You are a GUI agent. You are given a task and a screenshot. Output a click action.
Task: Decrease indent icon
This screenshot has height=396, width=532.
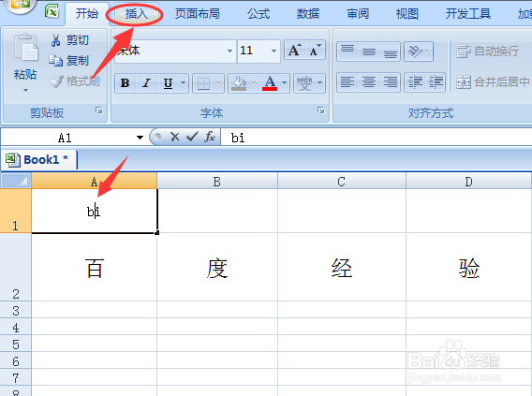click(x=415, y=82)
